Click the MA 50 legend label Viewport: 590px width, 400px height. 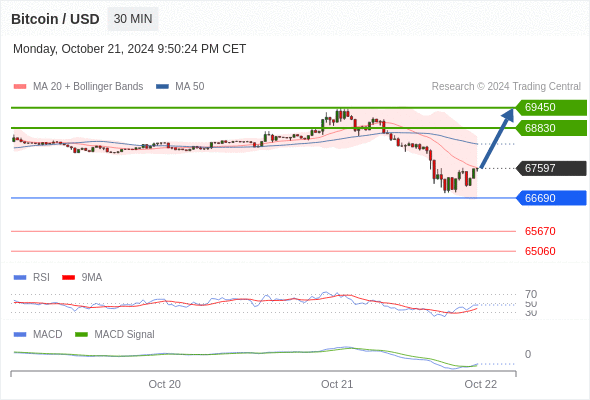[x=190, y=87]
